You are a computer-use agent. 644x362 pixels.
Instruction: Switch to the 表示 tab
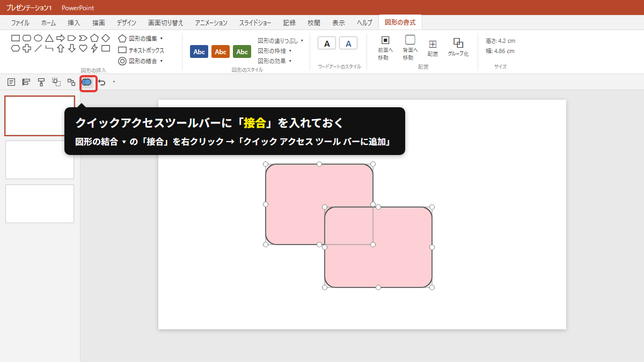[339, 23]
